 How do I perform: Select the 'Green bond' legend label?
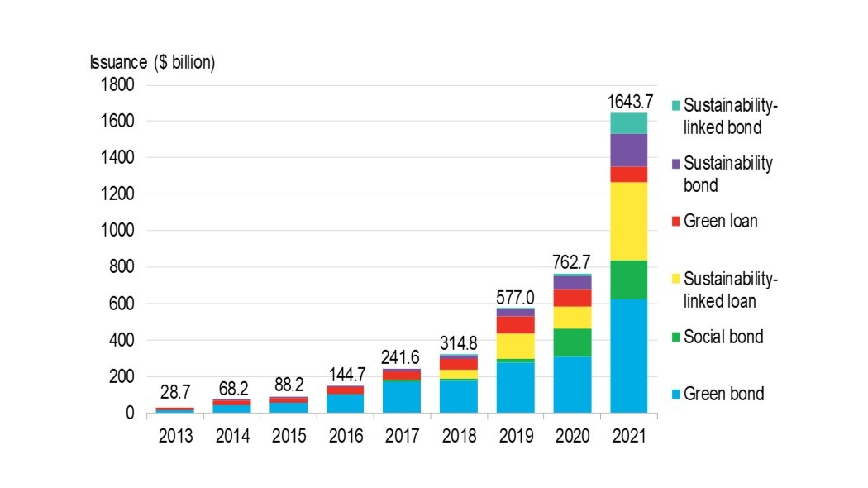(x=723, y=394)
